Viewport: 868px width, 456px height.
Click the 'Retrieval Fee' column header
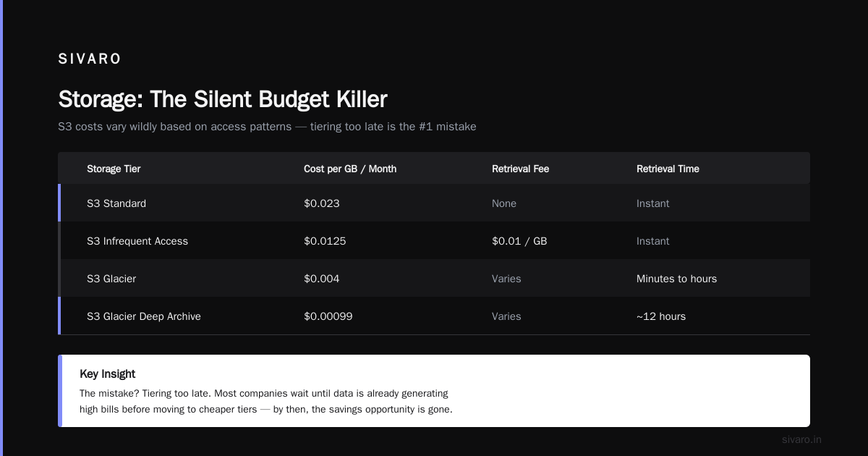[520, 169]
